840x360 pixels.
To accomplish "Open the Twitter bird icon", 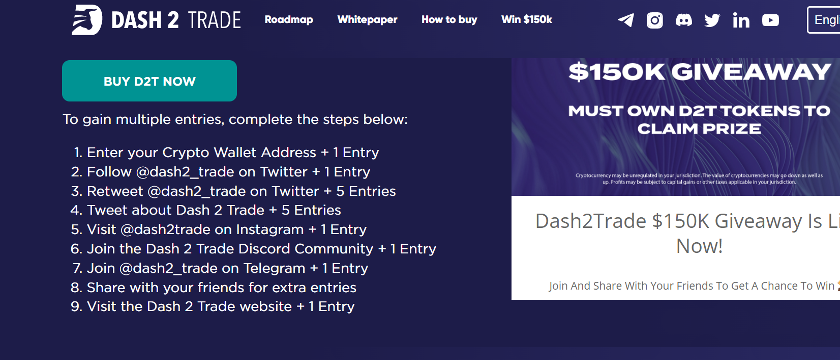I will [x=712, y=20].
